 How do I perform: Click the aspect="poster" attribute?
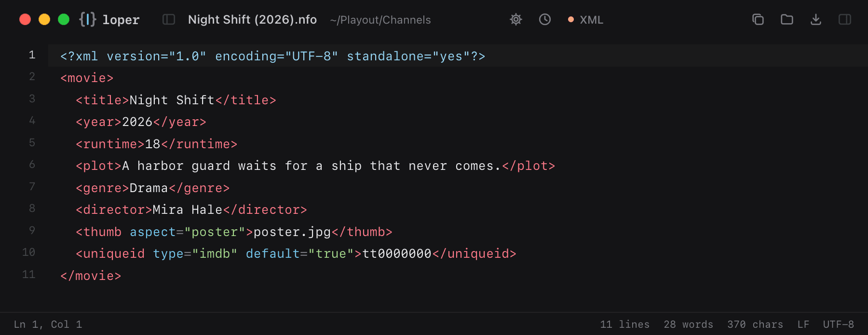pos(188,232)
